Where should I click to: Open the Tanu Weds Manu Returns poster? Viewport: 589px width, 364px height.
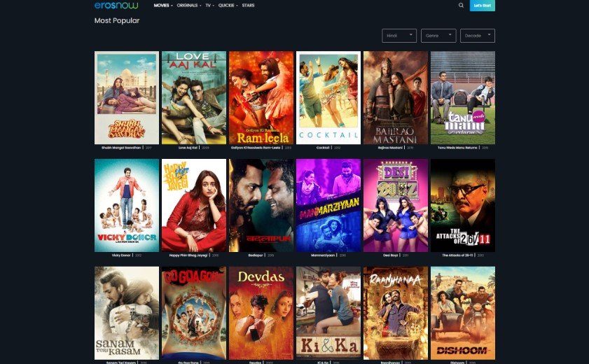pos(463,97)
